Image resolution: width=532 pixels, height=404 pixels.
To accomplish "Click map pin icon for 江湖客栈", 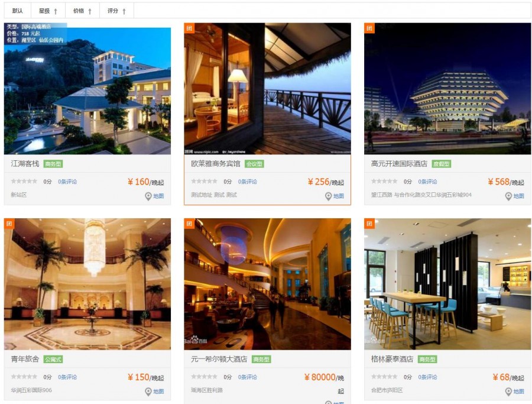I will pos(148,196).
